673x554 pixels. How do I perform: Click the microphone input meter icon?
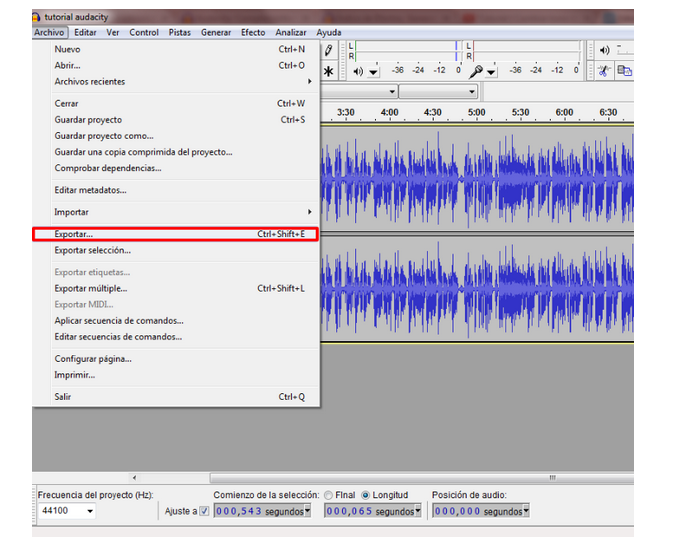pyautogui.click(x=478, y=71)
